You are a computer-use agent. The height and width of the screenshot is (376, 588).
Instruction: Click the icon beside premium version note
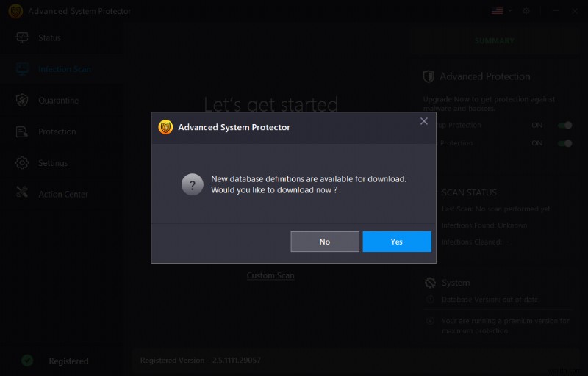click(431, 321)
